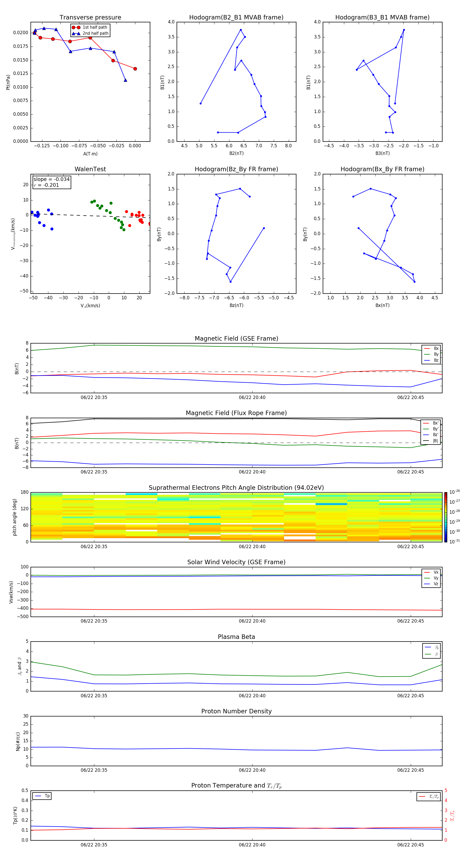The width and height of the screenshot is (473, 868).
Task: Click the 'Bx(nT)' x-axis label
Action: pyautogui.click(x=382, y=305)
